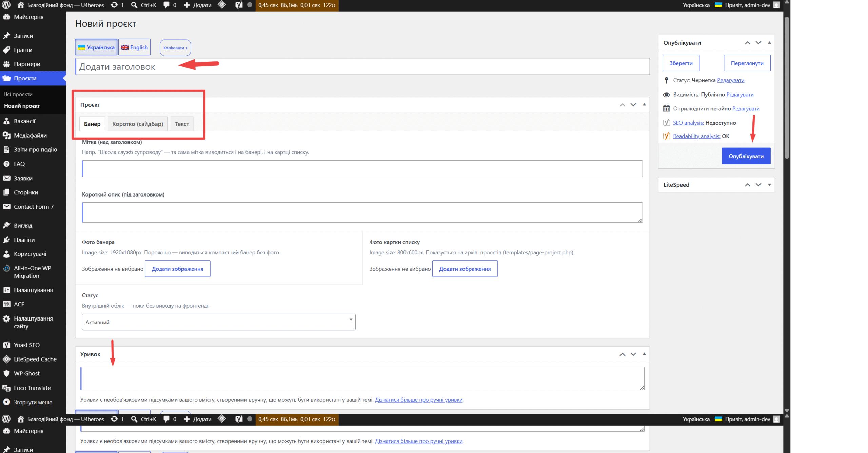Move the Уривок panel down
Viewport: 868px width, 453px height.
click(633, 354)
